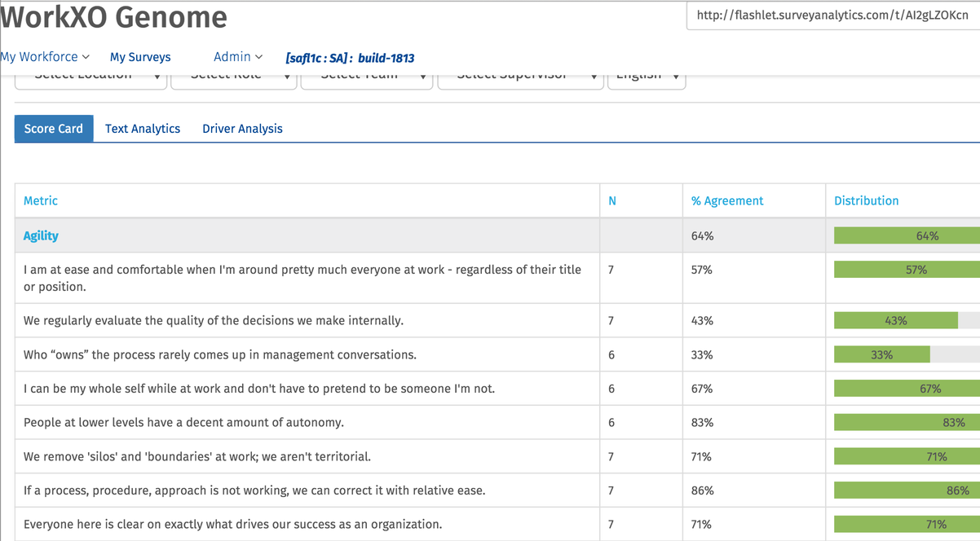This screenshot has width=980, height=541.
Task: Click the 33% distribution bar
Action: coord(882,354)
